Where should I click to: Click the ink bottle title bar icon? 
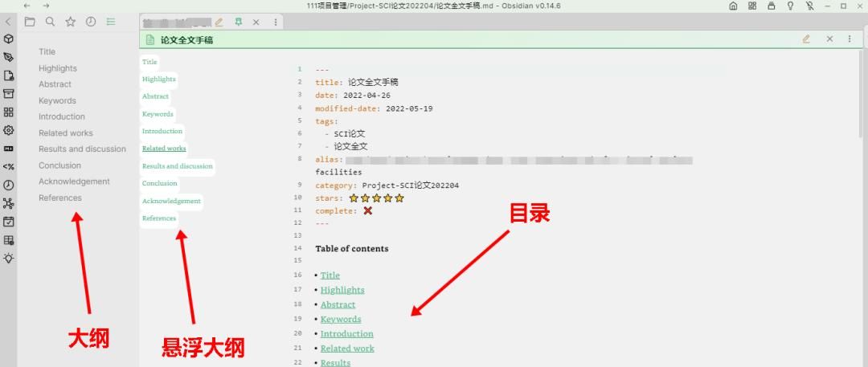pos(771,6)
